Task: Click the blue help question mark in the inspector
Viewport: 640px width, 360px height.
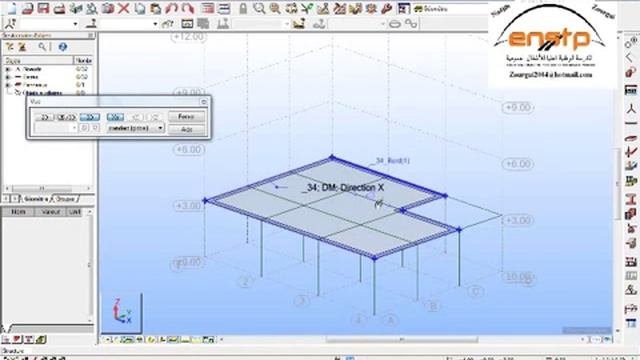Action: (62, 47)
